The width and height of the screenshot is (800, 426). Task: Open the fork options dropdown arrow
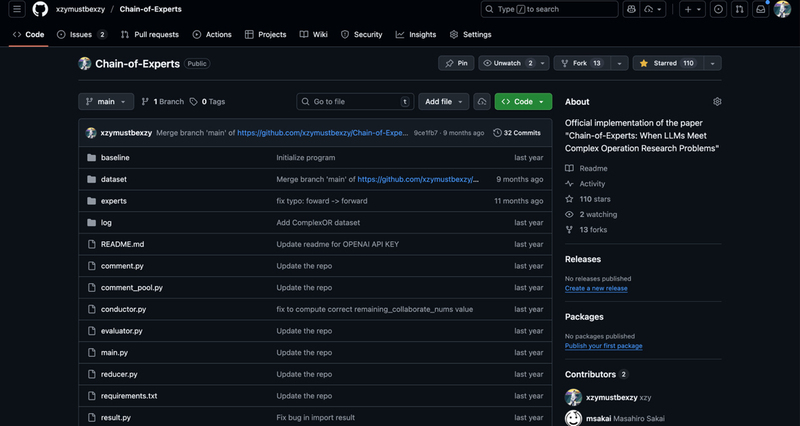pos(620,63)
